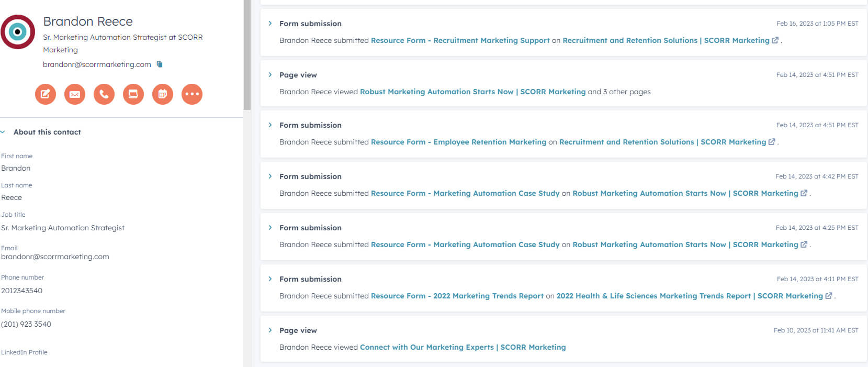Open Recruitment and Retention Solutions link on Feb 14
Viewport: 868px width, 367px height.
coord(662,142)
